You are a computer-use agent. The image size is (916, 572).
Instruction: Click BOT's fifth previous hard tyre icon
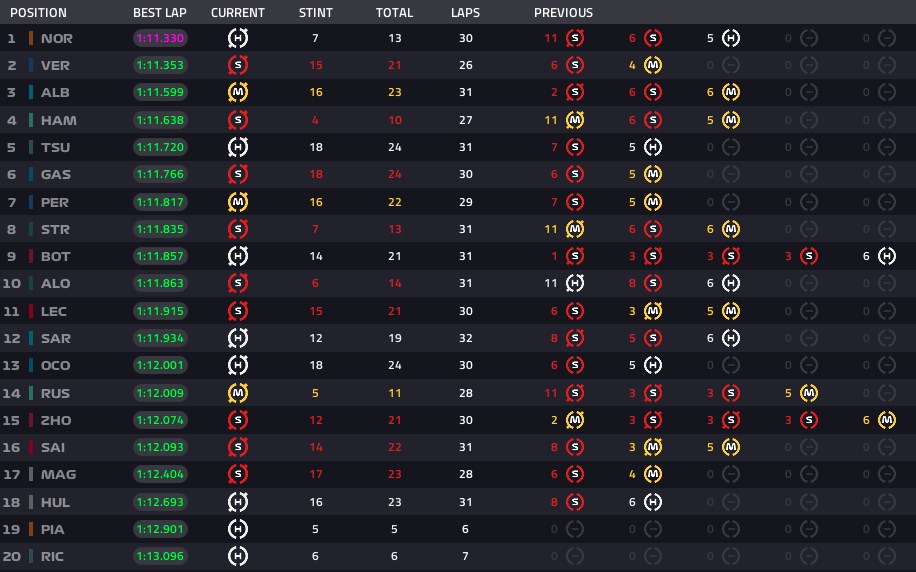coord(887,256)
